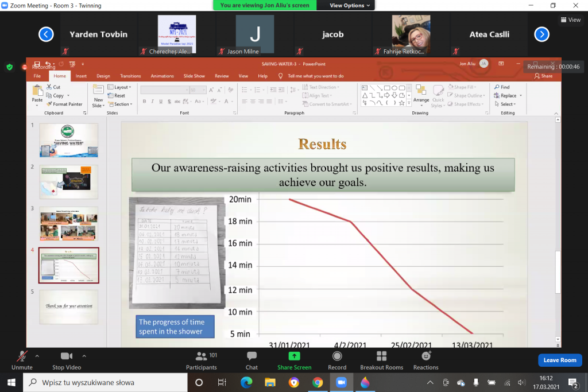Open the Reactions menu
The width and height of the screenshot is (588, 392).
click(425, 360)
